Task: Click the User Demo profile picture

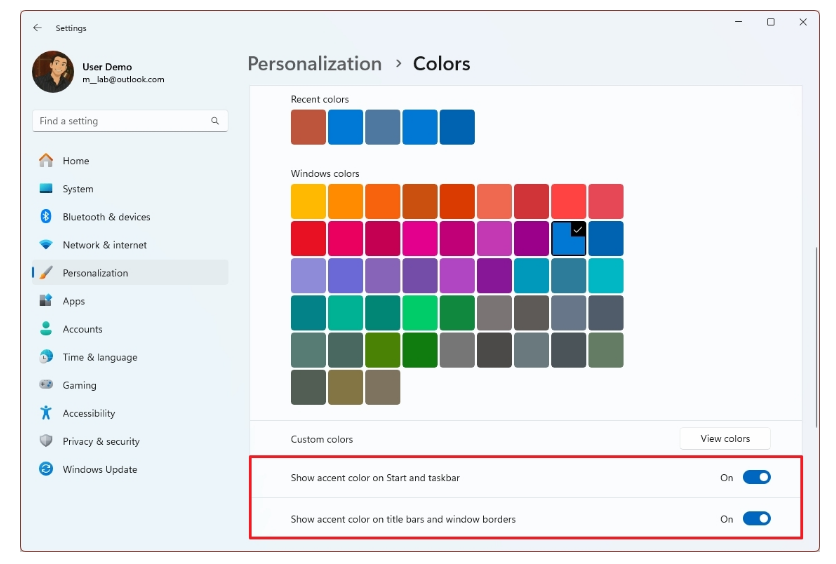Action: pos(52,72)
